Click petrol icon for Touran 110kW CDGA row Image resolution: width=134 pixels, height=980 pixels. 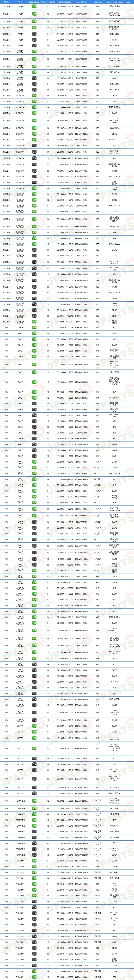(34, 861)
